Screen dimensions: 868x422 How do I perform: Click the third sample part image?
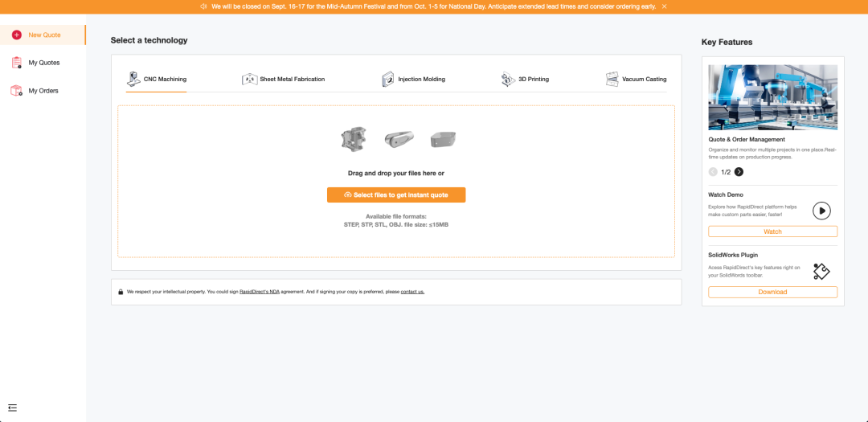tap(443, 140)
